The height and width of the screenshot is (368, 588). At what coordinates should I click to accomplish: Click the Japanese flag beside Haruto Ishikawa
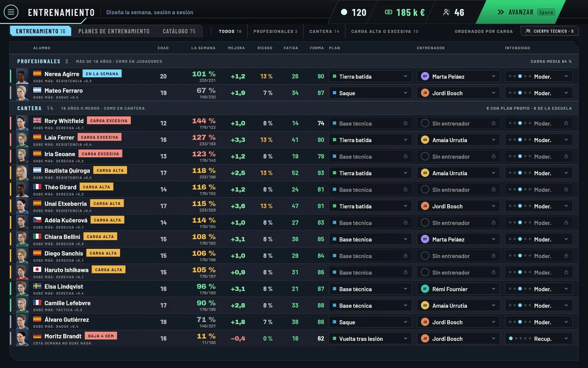[37, 269]
